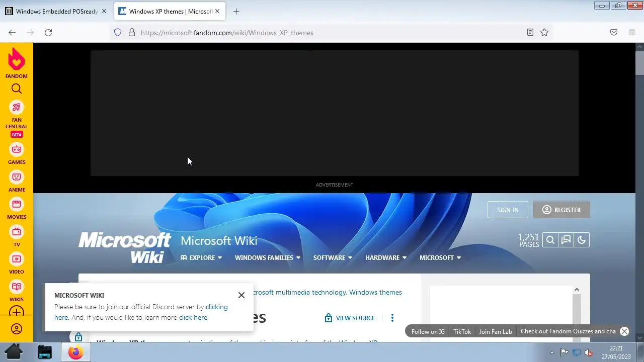Viewport: 644px width, 362px height.
Task: Dismiss the Microsoft Wiki notification
Action: [x=242, y=295]
